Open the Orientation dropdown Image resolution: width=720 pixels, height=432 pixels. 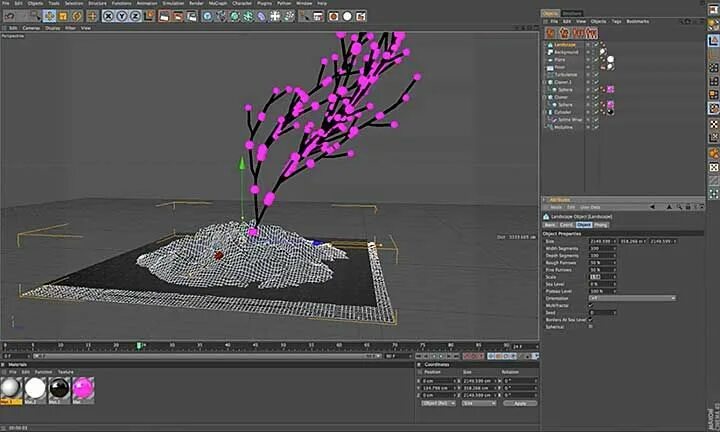pyautogui.click(x=632, y=298)
